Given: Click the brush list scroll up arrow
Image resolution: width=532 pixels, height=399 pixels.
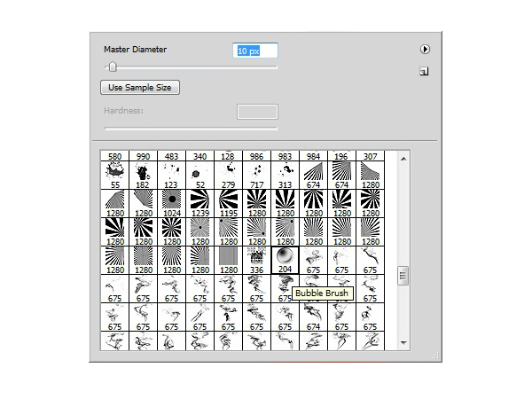Looking at the screenshot, I should [x=403, y=159].
